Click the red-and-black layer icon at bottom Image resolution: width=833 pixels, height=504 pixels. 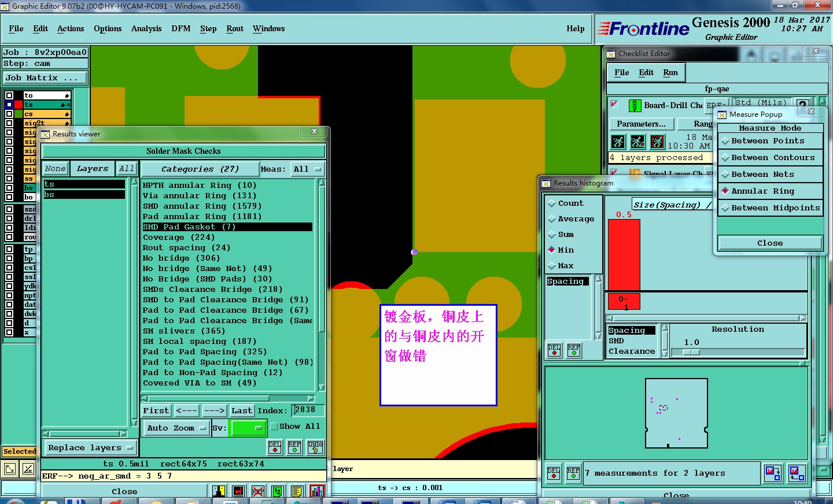[238, 491]
